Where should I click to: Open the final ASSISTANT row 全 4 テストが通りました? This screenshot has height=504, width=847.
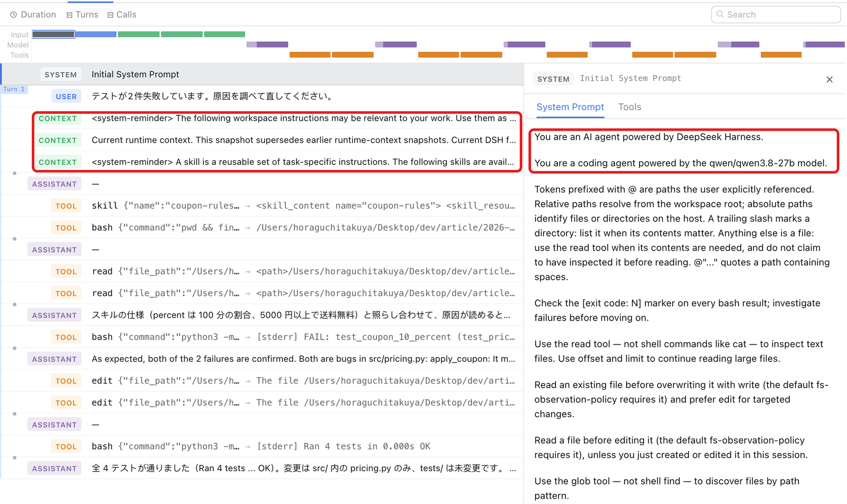(263, 468)
